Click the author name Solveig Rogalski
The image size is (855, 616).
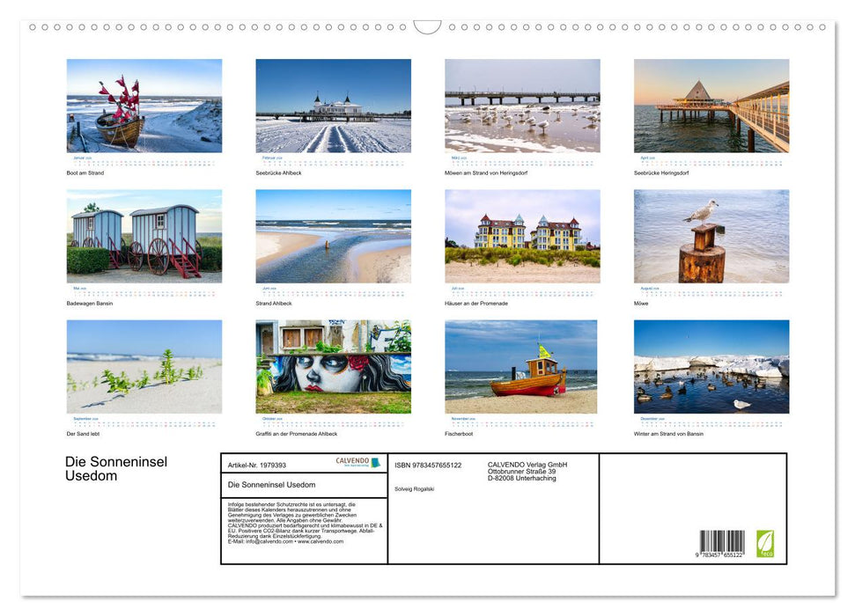click(415, 489)
